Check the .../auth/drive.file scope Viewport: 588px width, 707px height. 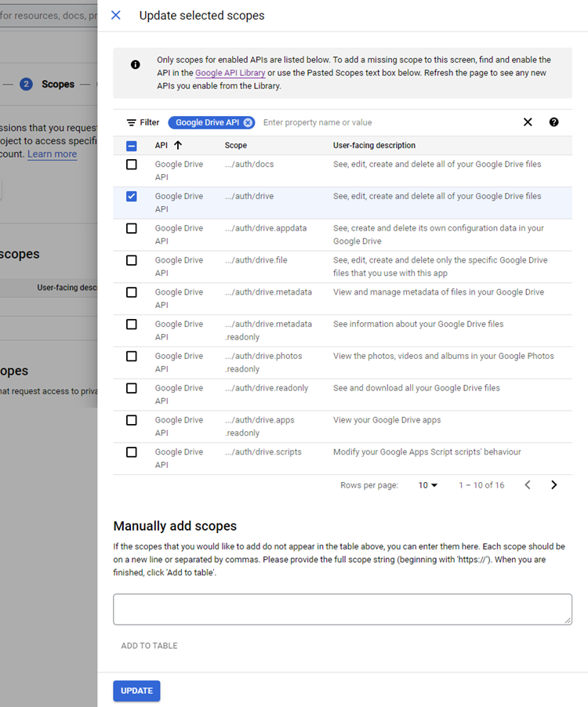pos(132,260)
